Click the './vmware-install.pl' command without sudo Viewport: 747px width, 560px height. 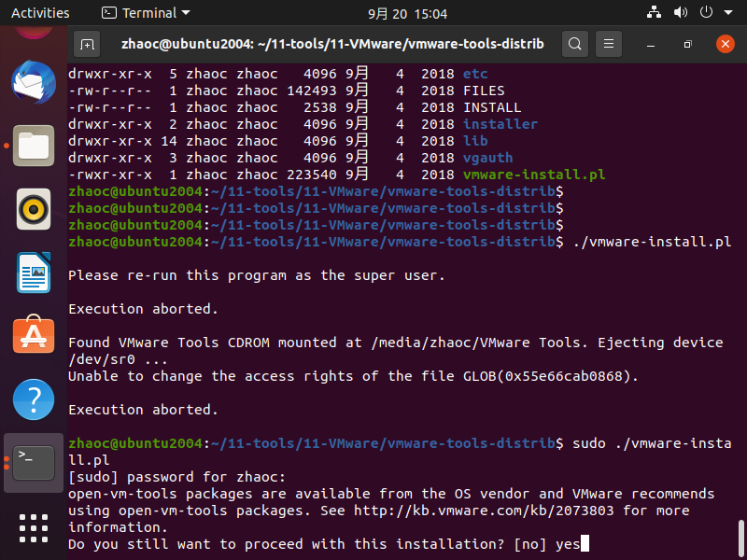(652, 242)
